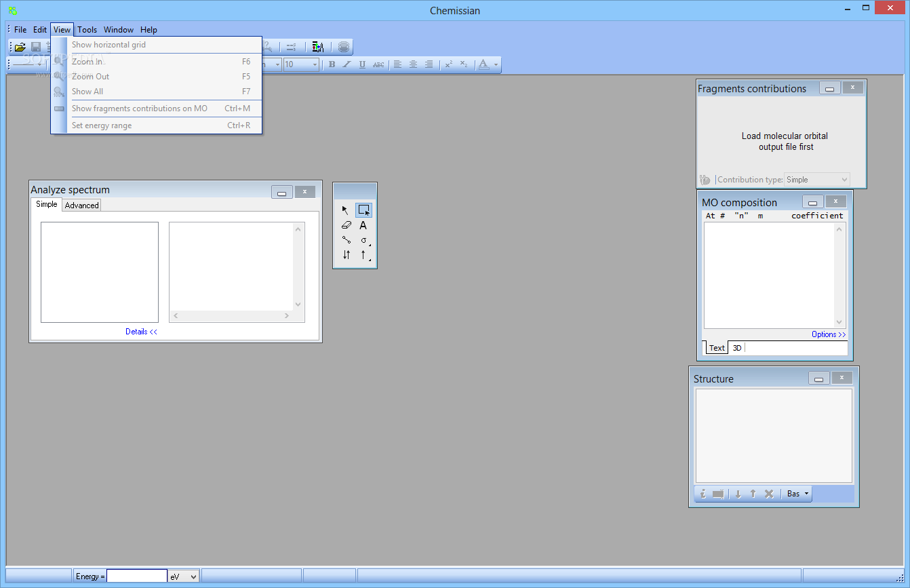Image resolution: width=910 pixels, height=588 pixels.
Task: Click the info icon in Structure panel
Action: [x=703, y=494]
